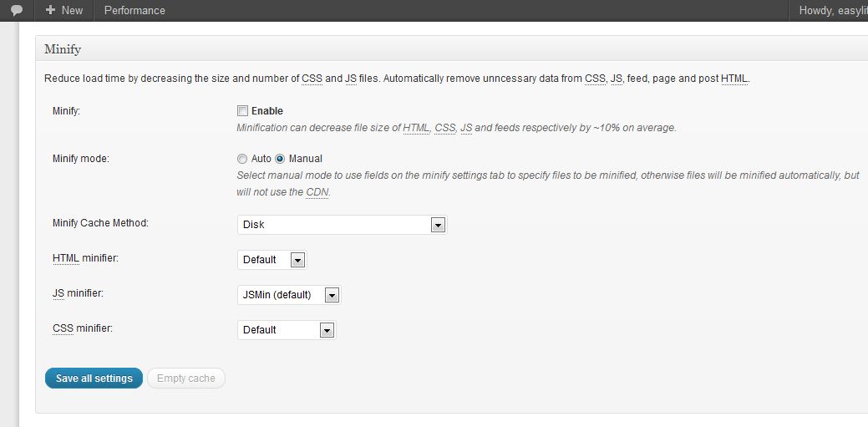Screen dimensions: 868x427
Task: Select Manual minify mode
Action: (x=280, y=159)
